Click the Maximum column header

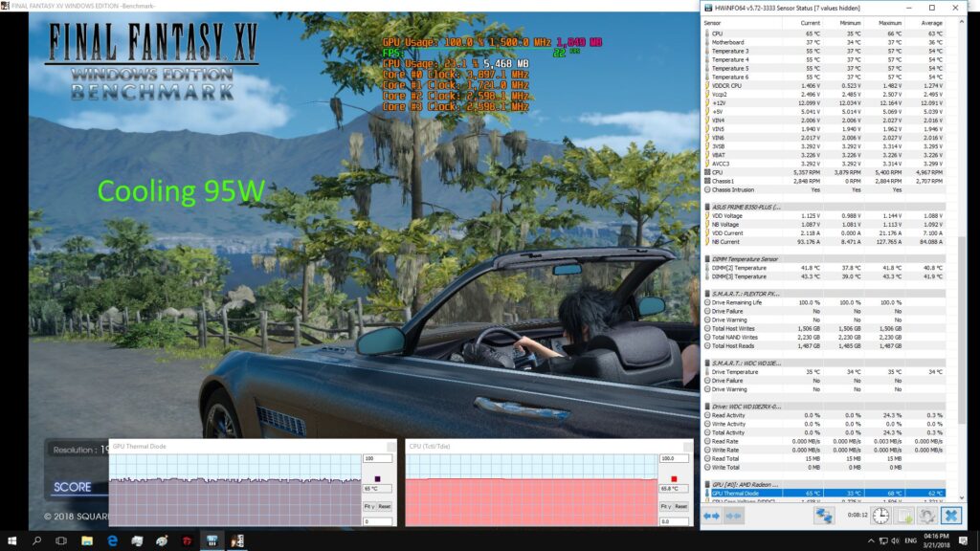[890, 23]
